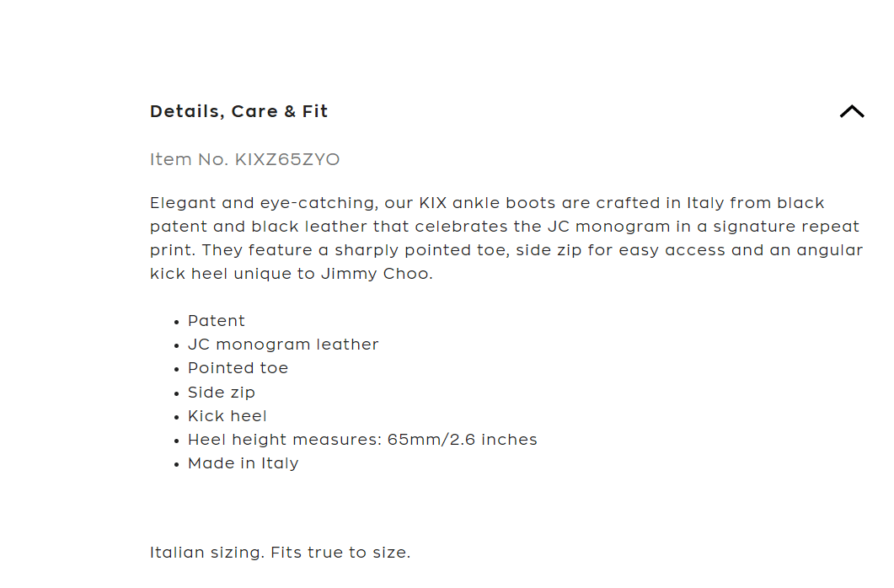Click the JC monogram leather bullet

283,345
